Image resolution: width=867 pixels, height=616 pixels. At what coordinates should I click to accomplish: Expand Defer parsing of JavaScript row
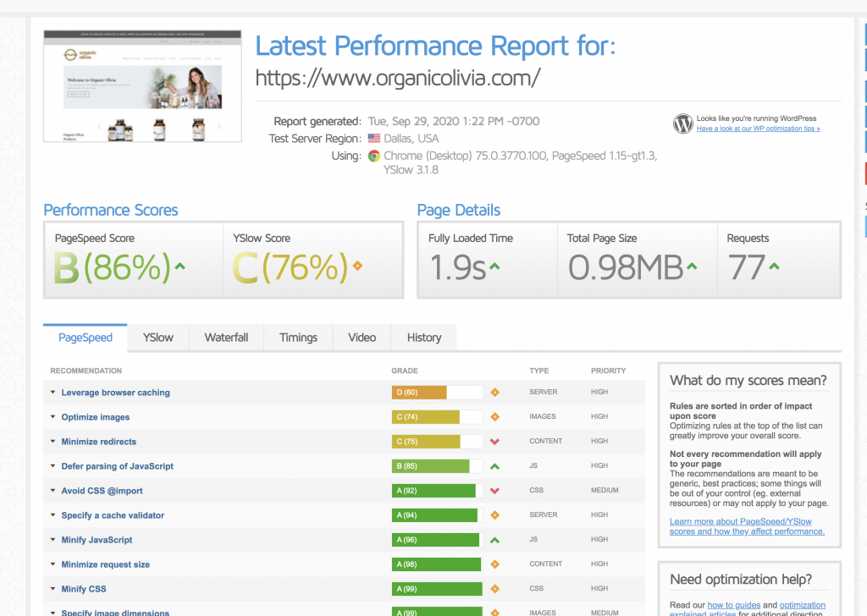tap(117, 466)
